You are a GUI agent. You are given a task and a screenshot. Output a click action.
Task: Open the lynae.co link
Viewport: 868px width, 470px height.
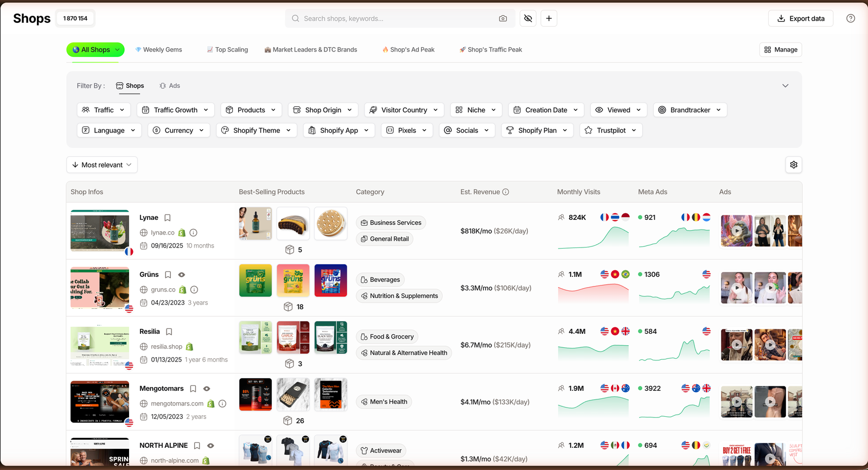pyautogui.click(x=163, y=233)
